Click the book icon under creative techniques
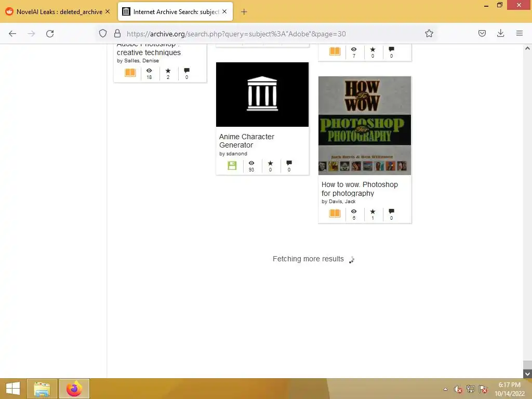This screenshot has height=399, width=532. point(130,73)
